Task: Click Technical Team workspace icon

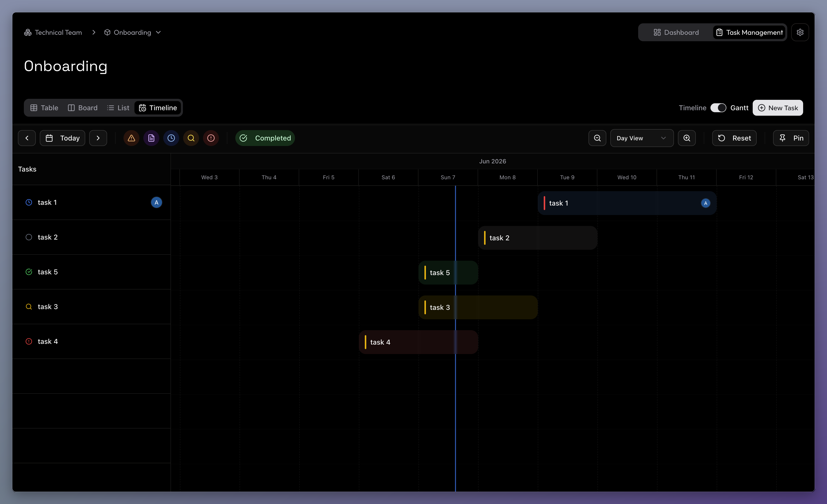Action: tap(28, 32)
